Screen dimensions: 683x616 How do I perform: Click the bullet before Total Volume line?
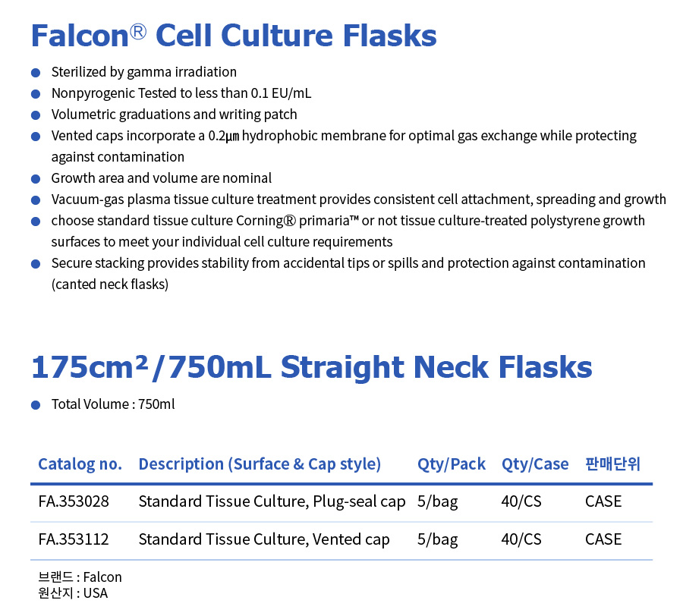tap(36, 405)
